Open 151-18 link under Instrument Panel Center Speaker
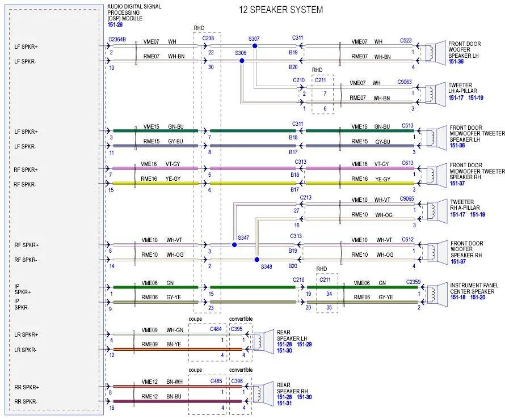The image size is (505, 420). coord(458,298)
